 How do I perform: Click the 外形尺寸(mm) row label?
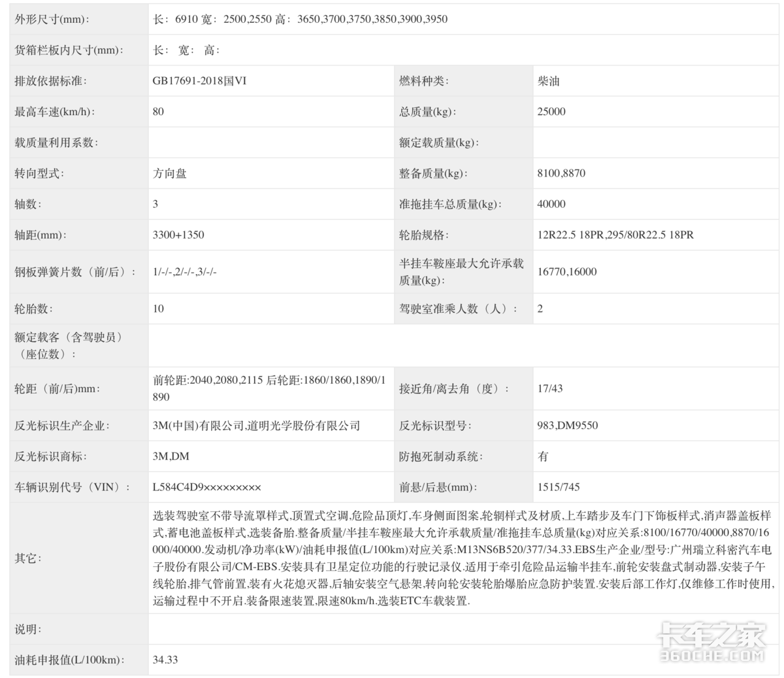click(x=52, y=20)
